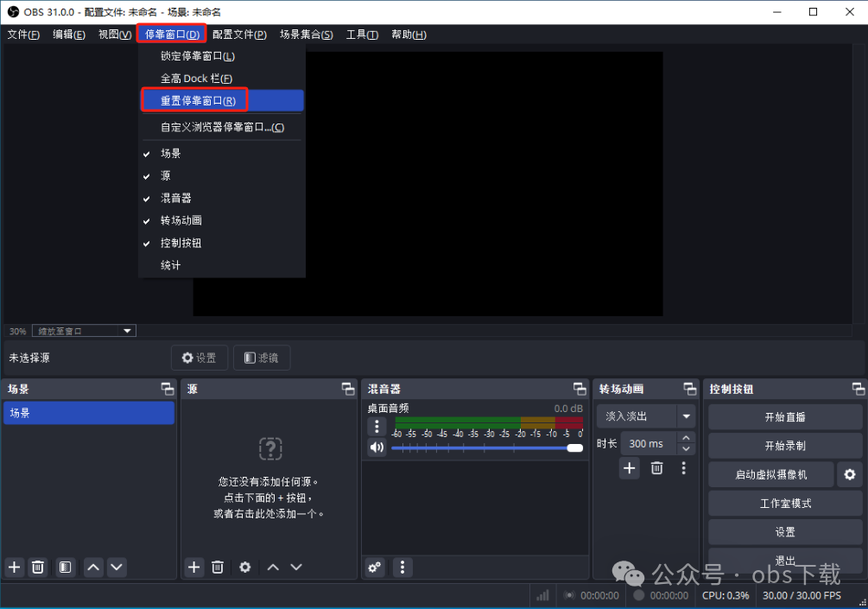The image size is (868, 609).
Task: Add a new source with the plus icon
Action: (x=193, y=568)
